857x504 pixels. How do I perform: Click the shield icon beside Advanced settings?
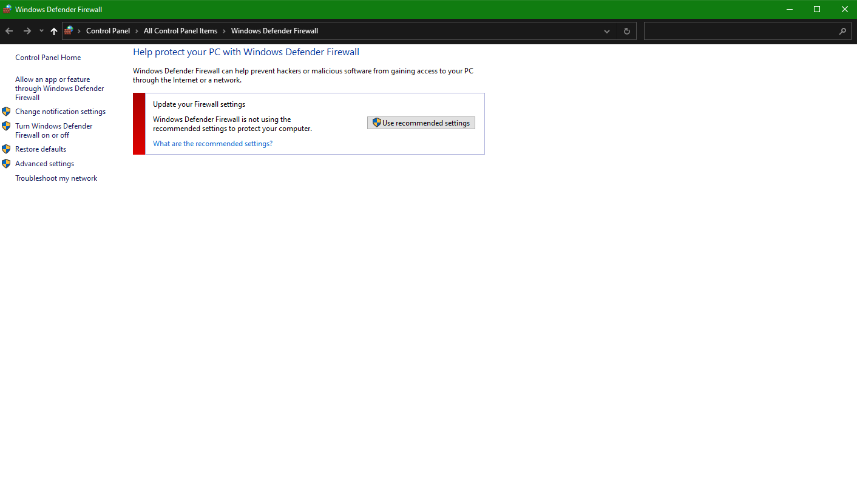tap(6, 163)
